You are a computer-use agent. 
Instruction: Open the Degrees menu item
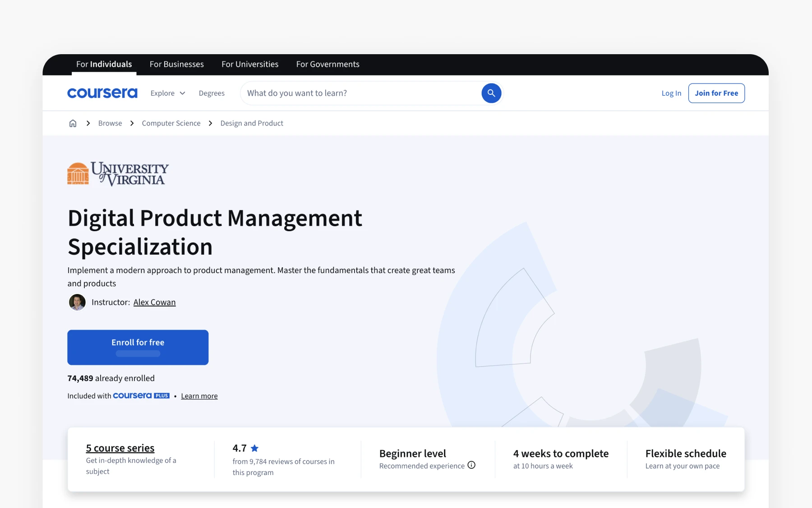click(212, 93)
